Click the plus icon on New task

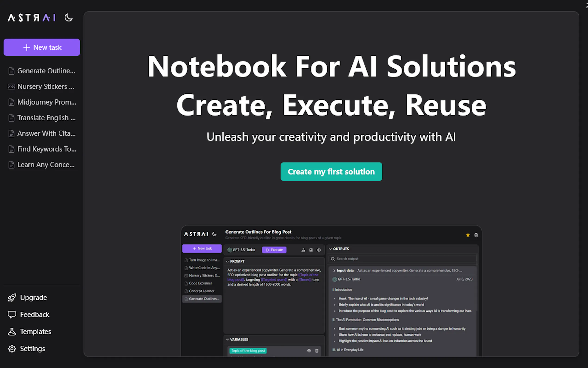[26, 48]
